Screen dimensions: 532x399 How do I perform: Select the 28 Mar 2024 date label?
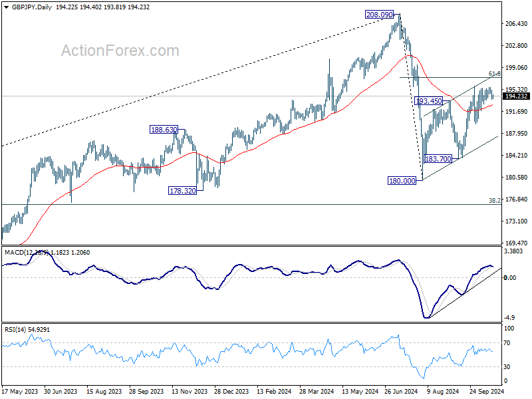(317, 391)
